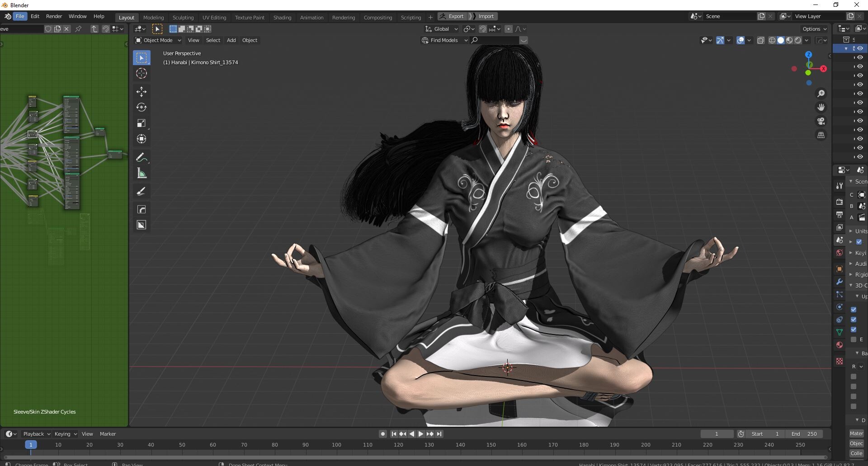Open the Material properties tab
Viewport: 868px width, 466px height.
coord(840,345)
